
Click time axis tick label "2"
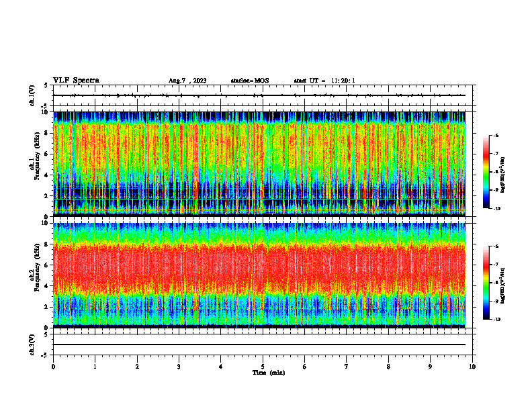click(x=137, y=367)
